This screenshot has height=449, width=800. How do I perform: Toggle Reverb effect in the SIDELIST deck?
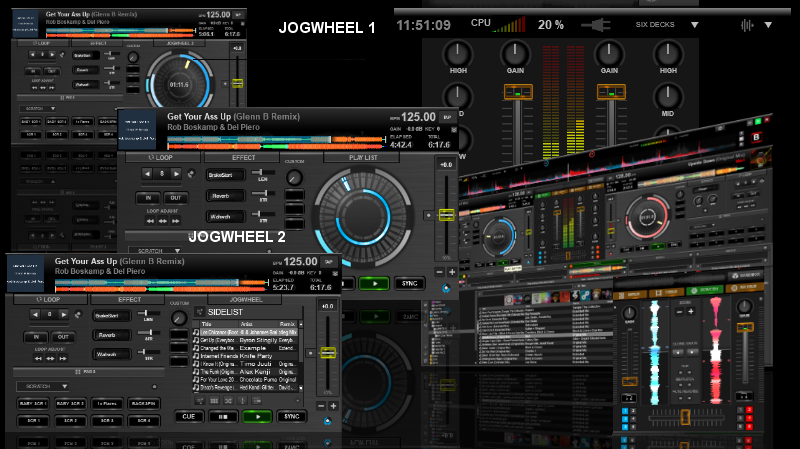111,335
